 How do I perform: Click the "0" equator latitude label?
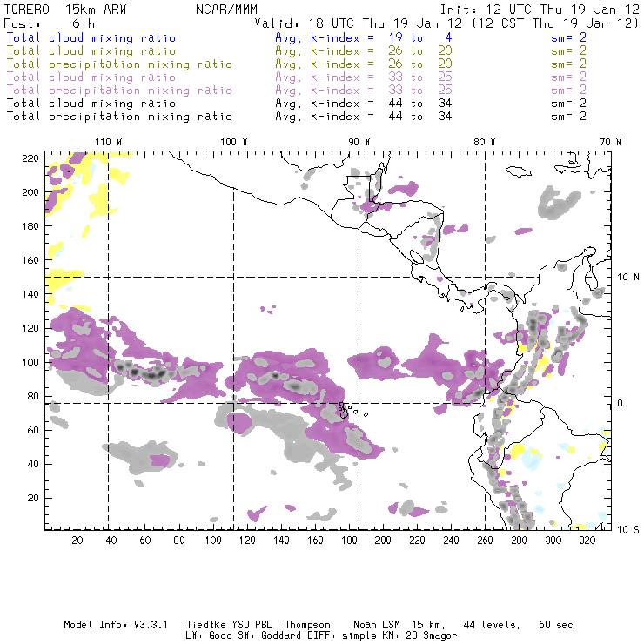[621, 403]
